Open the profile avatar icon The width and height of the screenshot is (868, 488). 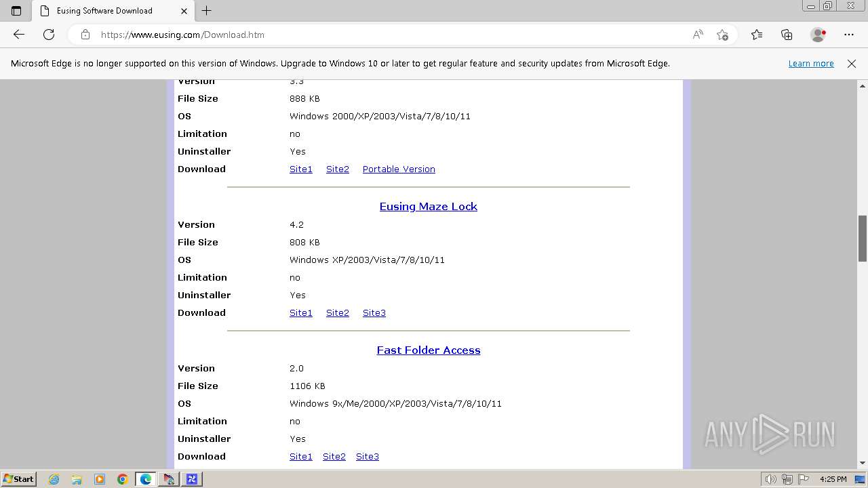818,35
